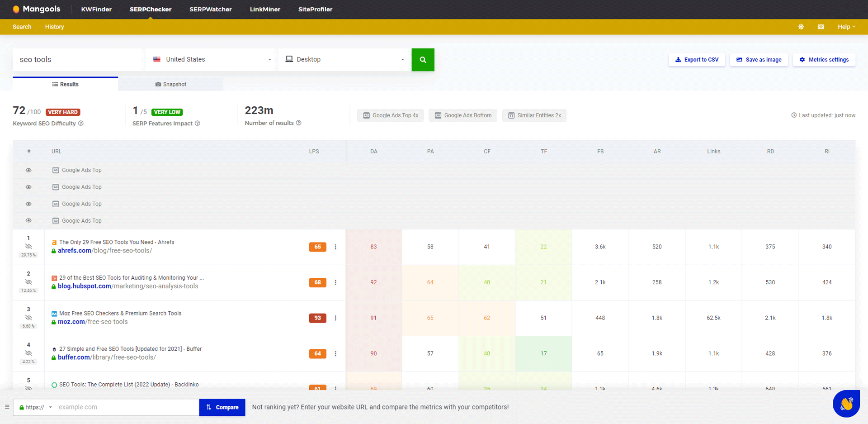Expand the Help menu
The height and width of the screenshot is (424, 868).
846,27
